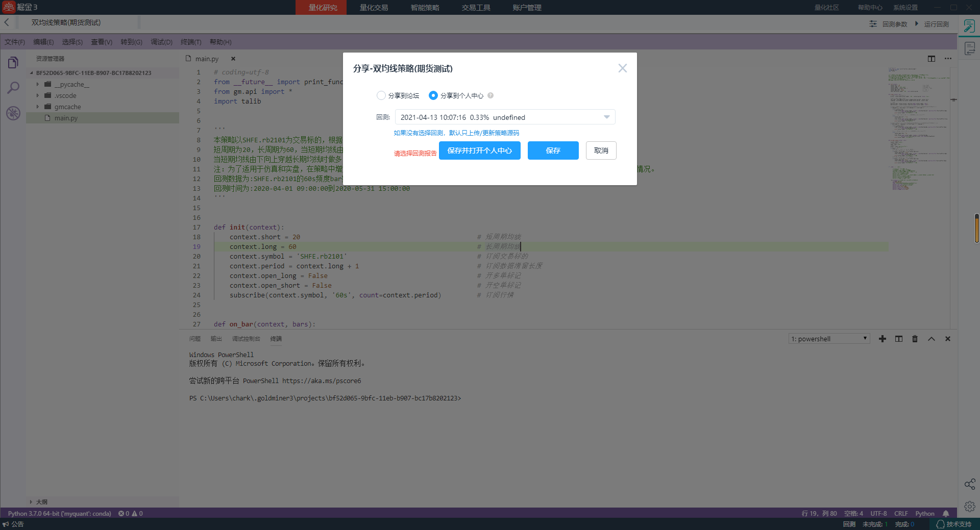
Task: Click the split editor icon
Action: coord(932,59)
